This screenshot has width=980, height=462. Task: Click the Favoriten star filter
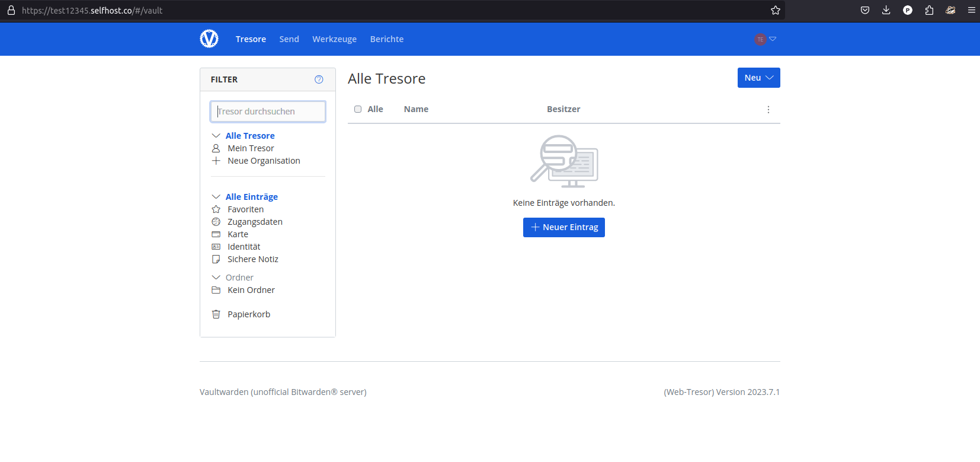(x=245, y=209)
